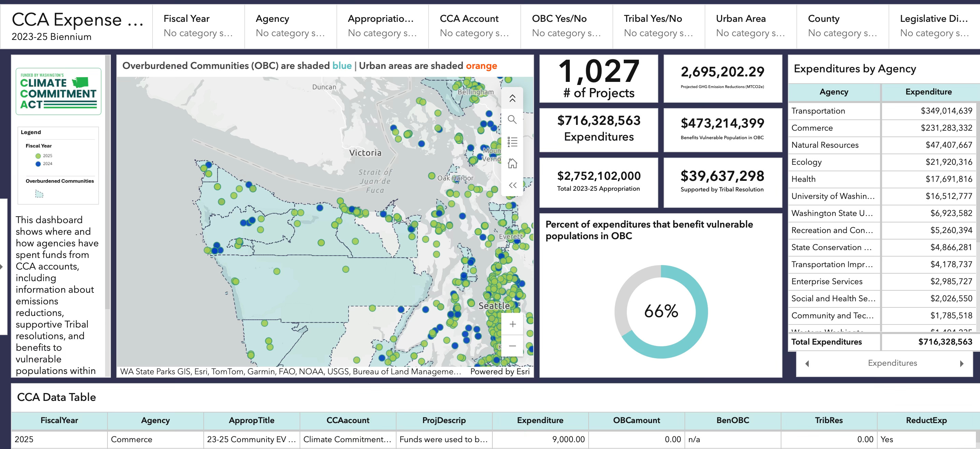Go to previous Expenditures panel page

tap(807, 363)
